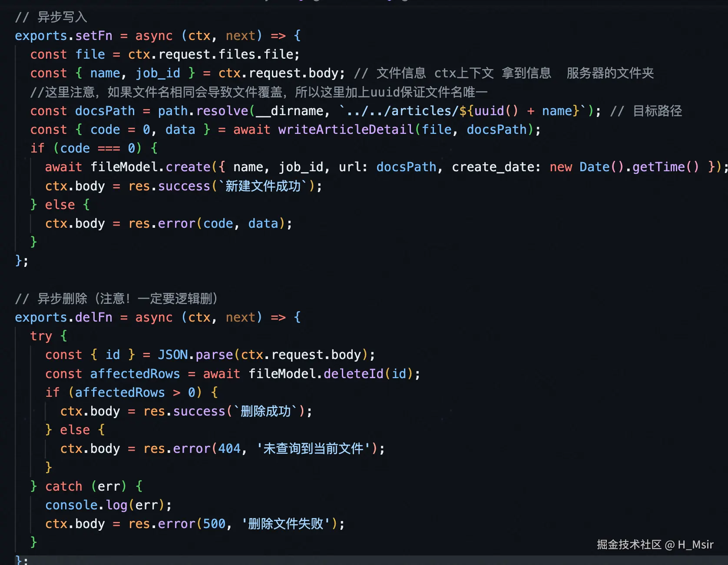Click the comment starting '//这里注意'
The image size is (728, 565).
coord(259,92)
